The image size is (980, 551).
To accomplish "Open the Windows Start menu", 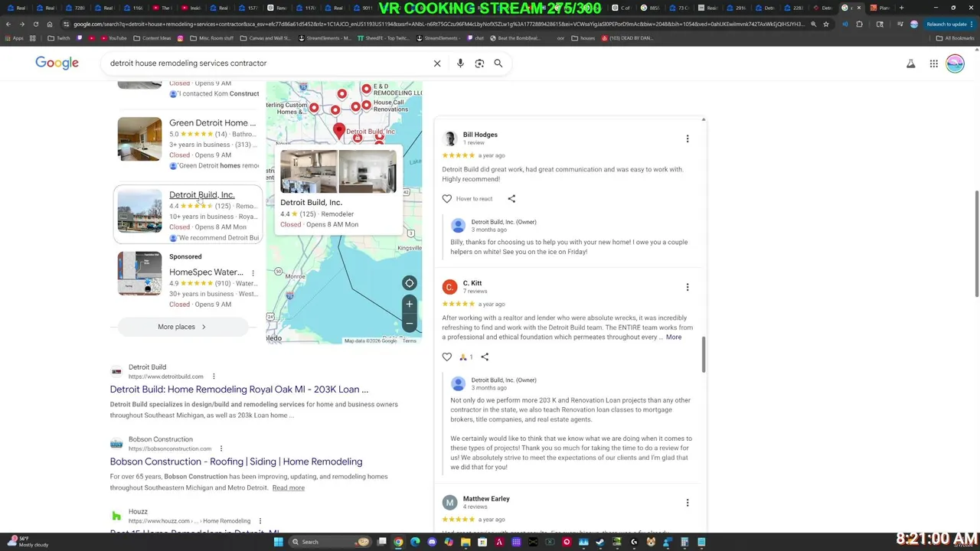I will [278, 542].
